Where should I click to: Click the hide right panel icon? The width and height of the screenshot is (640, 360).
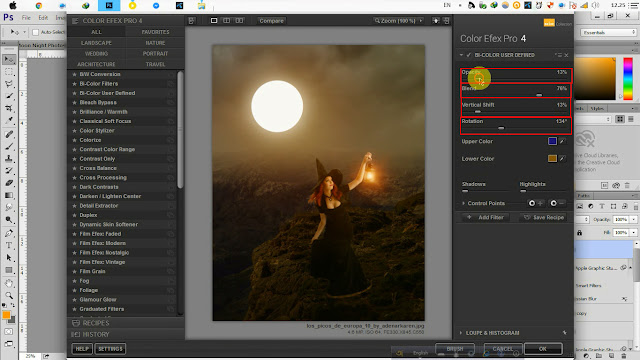pos(447,20)
